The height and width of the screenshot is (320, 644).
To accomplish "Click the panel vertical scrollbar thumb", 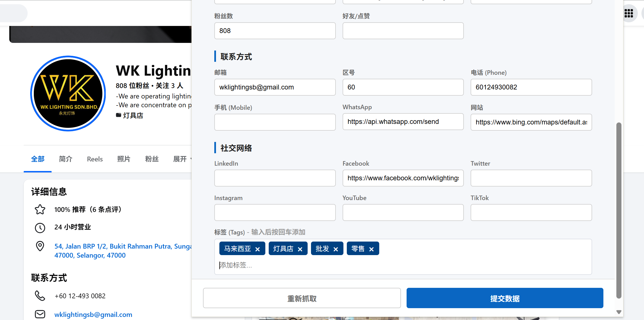I will (619, 211).
